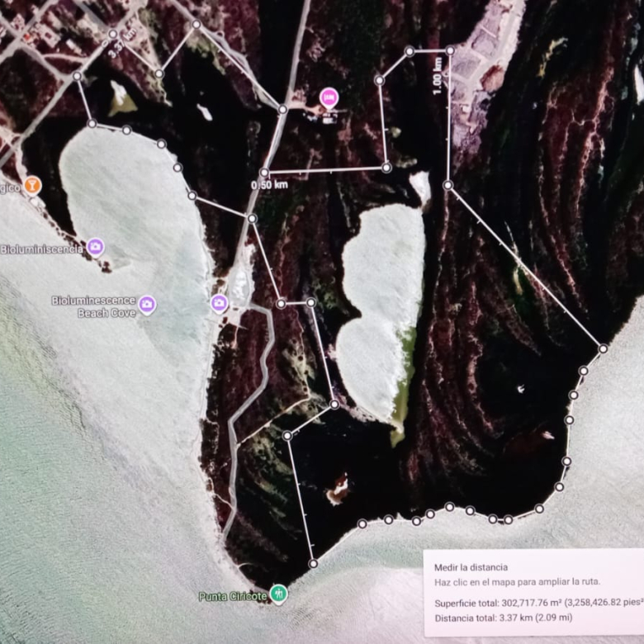Select the Bioluminiscencia purple camera pin
Screen dimensions: 644x644
pos(95,246)
